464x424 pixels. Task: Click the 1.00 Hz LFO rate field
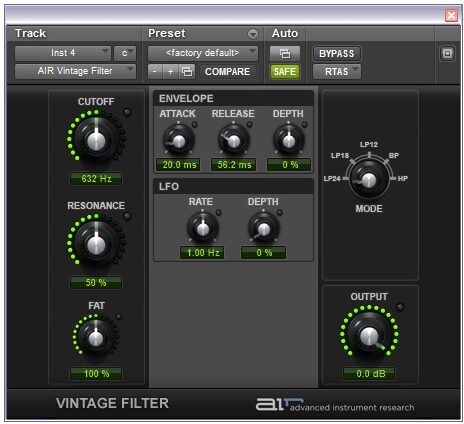(202, 253)
